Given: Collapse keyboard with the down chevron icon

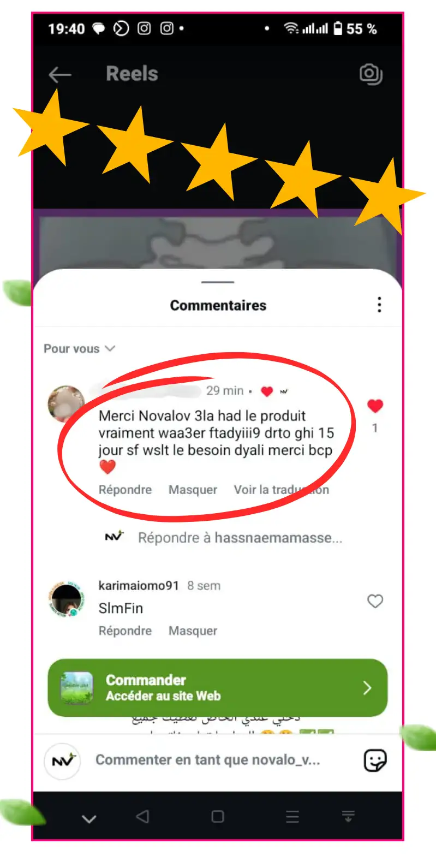Looking at the screenshot, I should pos(89,818).
